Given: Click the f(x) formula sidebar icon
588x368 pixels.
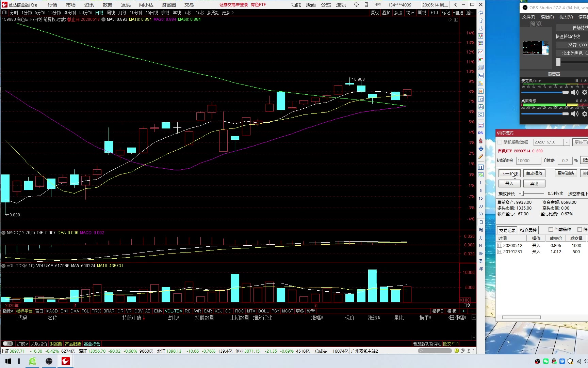Looking at the screenshot, I should coord(480,107).
